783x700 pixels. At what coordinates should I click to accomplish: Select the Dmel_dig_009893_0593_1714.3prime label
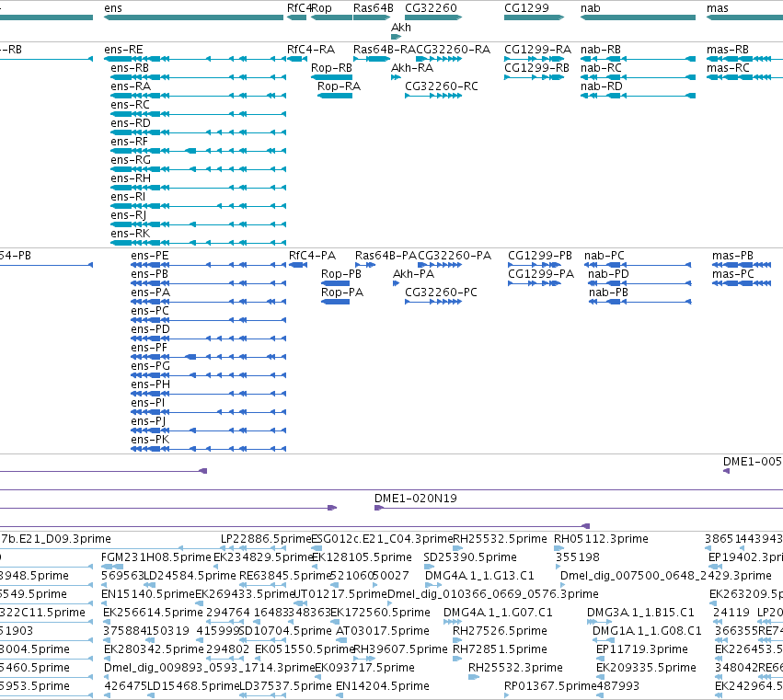click(x=210, y=668)
